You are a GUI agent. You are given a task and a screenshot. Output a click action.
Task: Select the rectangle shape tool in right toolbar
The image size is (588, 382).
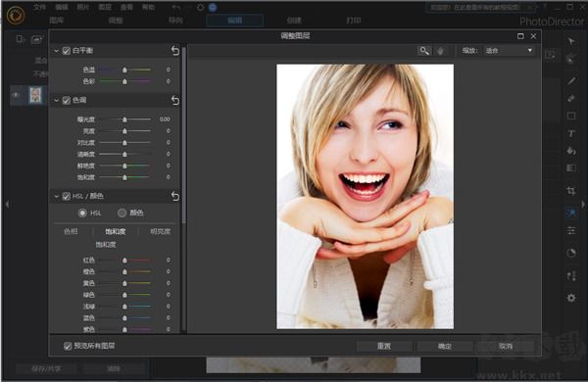click(x=571, y=116)
